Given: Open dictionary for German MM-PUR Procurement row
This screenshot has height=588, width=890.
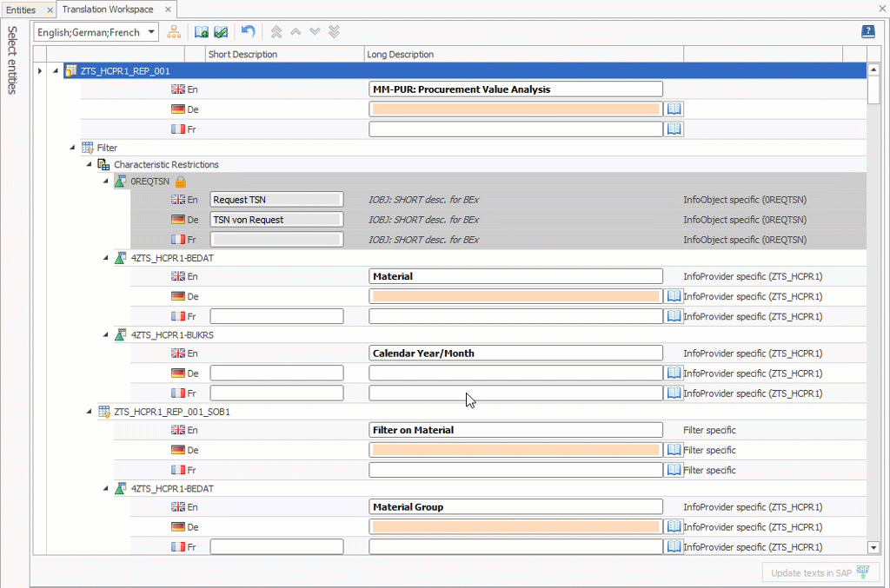Looking at the screenshot, I should (x=674, y=109).
